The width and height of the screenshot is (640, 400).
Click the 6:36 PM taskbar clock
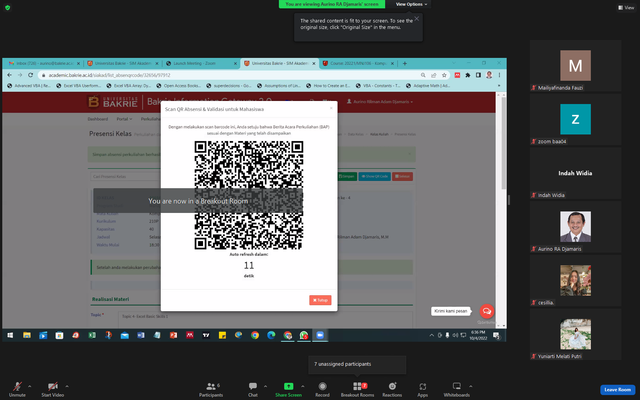478,336
